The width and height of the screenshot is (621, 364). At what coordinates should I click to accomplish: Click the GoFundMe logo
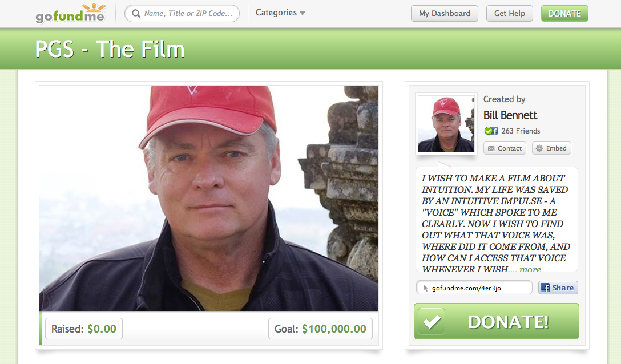(71, 14)
